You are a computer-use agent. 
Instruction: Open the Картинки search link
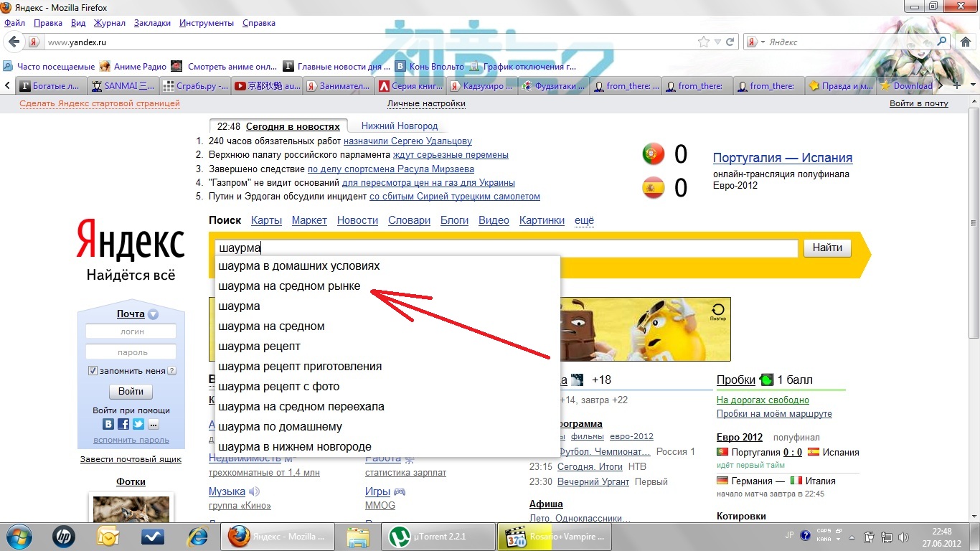coord(542,220)
